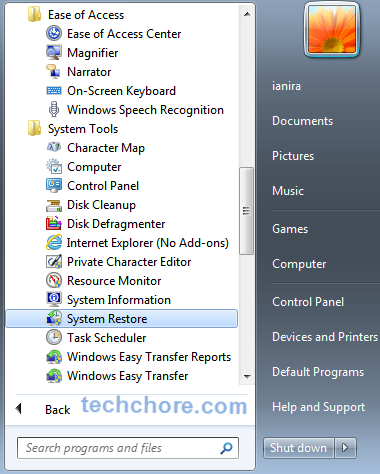Launch Windows Easy Transfer Reports by label
The height and width of the screenshot is (474, 380).
149,357
